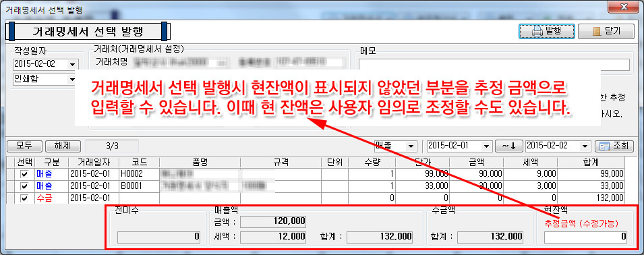The height and width of the screenshot is (255, 644).
Task: Close the window with X button
Action: coord(624,7)
